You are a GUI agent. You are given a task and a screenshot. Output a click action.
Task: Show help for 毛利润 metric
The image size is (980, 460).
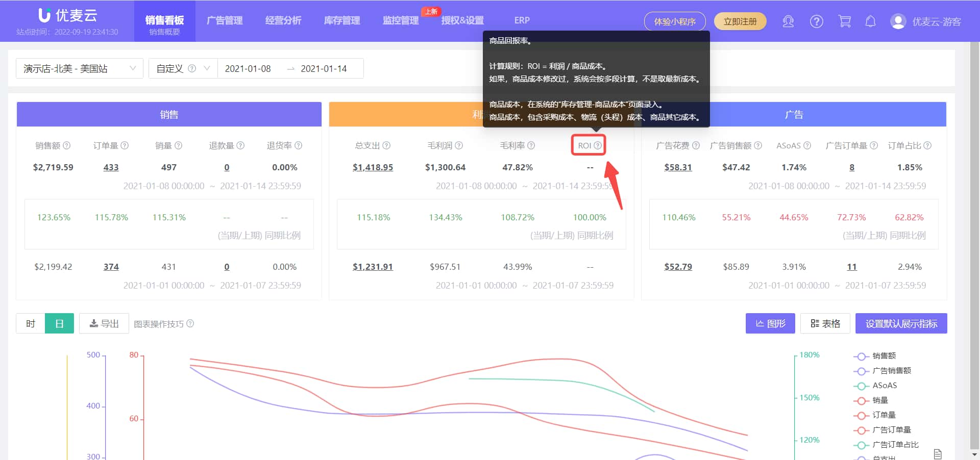point(459,145)
